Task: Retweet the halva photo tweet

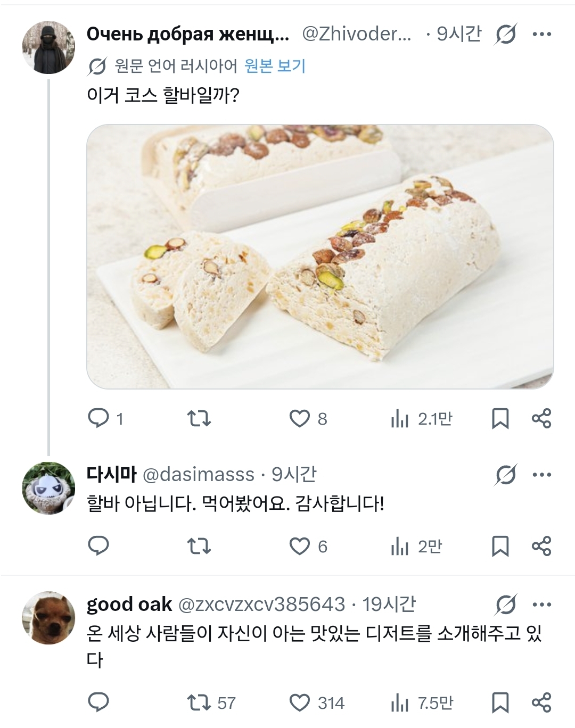Action: click(200, 419)
